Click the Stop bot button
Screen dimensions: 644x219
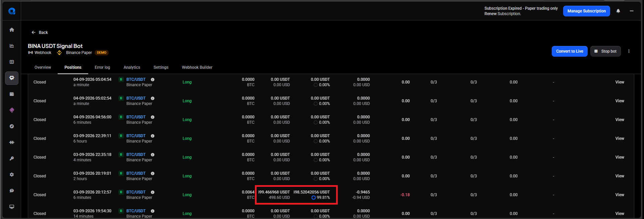(x=605, y=51)
